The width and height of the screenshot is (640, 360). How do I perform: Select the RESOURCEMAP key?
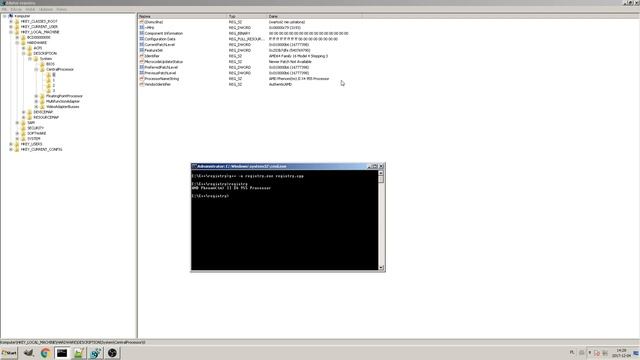pyautogui.click(x=46, y=117)
